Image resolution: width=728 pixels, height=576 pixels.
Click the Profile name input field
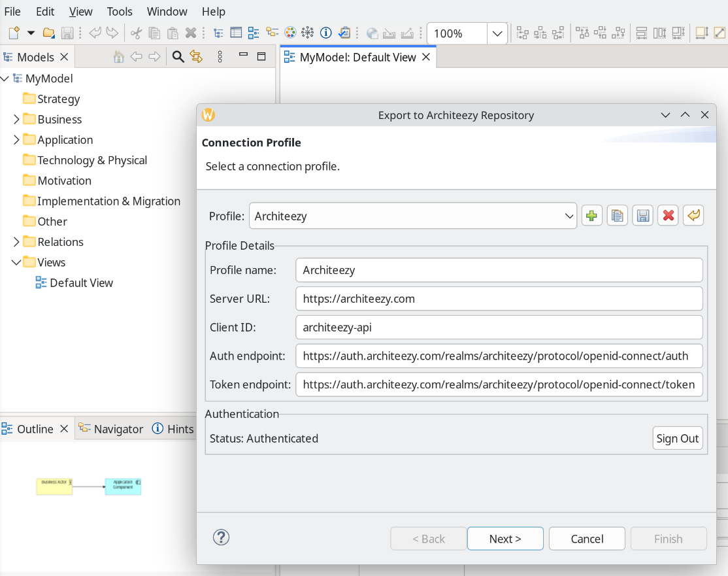[499, 270]
